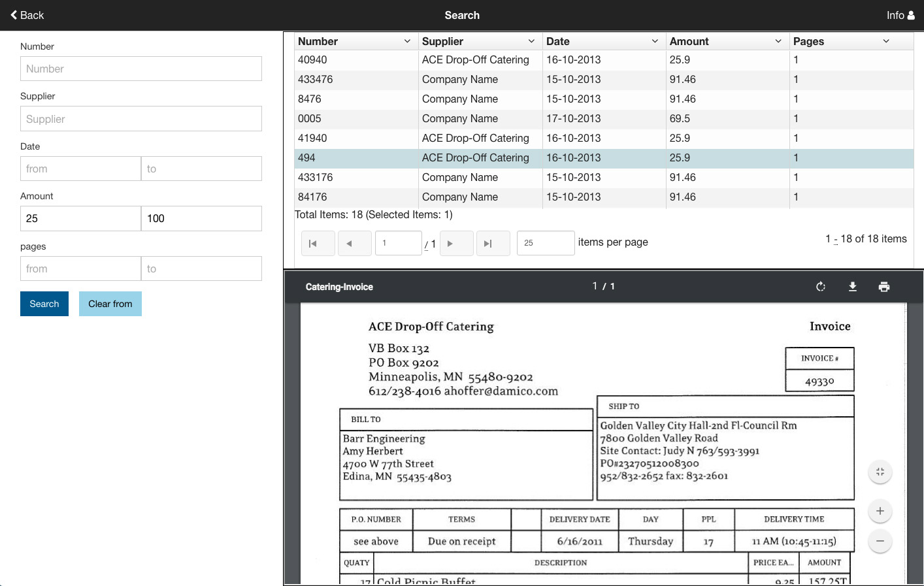Select the row with number 0005

[x=604, y=119]
